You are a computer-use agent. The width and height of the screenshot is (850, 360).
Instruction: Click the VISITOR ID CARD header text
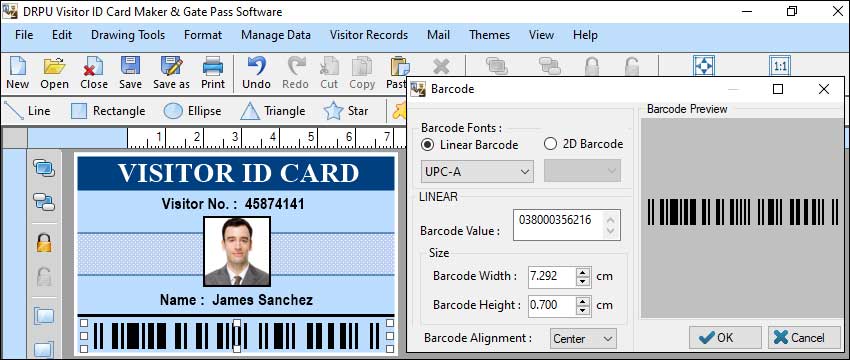point(238,173)
